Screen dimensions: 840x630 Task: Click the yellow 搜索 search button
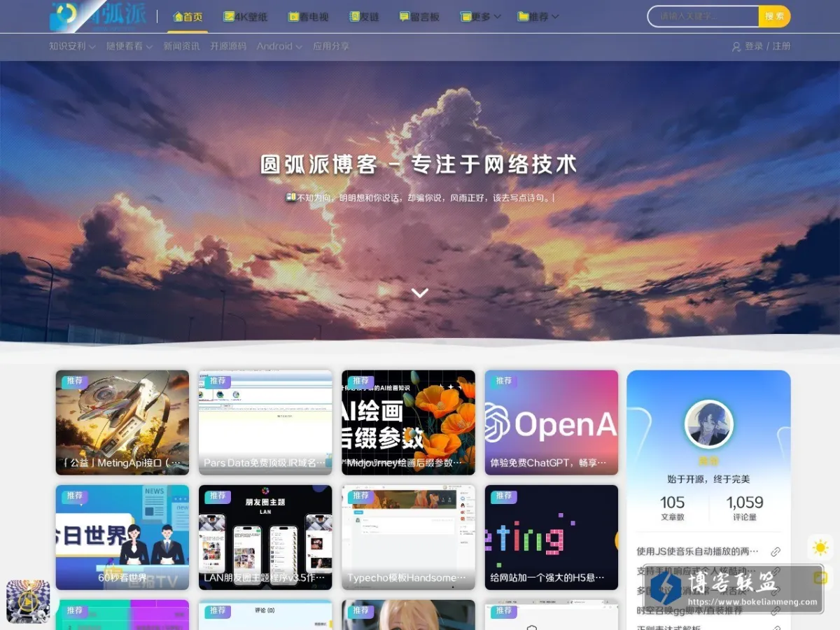(x=774, y=16)
